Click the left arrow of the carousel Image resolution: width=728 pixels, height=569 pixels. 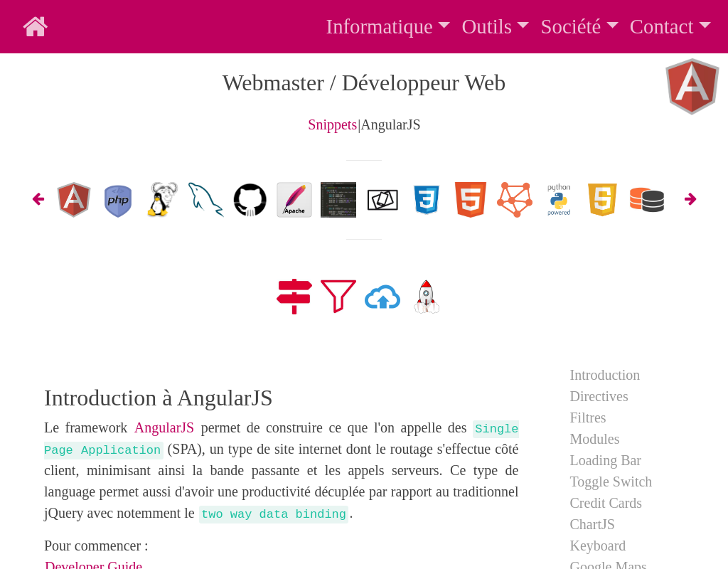(x=38, y=199)
